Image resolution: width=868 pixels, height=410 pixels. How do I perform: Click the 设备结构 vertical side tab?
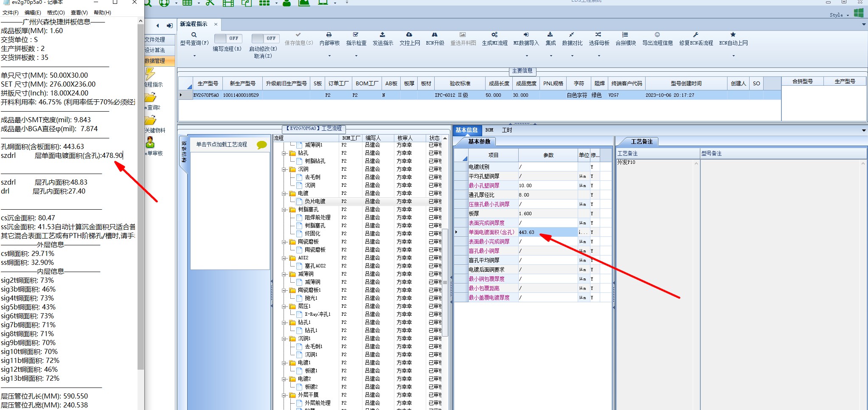[184, 152]
